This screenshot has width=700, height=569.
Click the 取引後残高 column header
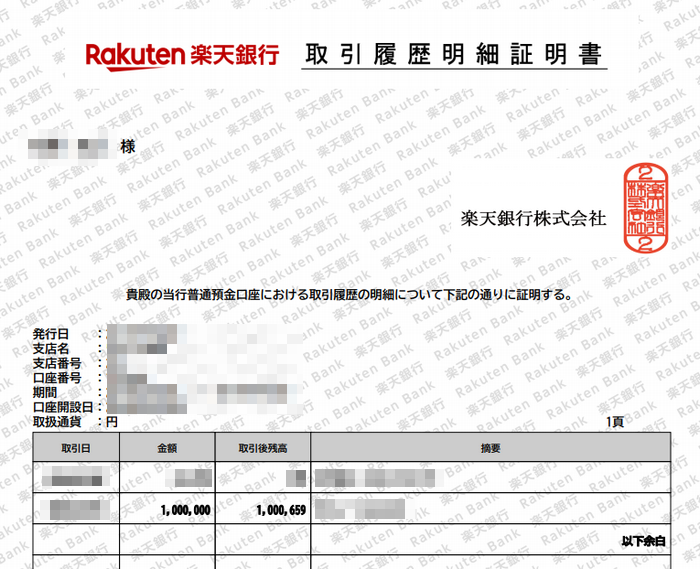point(262,448)
